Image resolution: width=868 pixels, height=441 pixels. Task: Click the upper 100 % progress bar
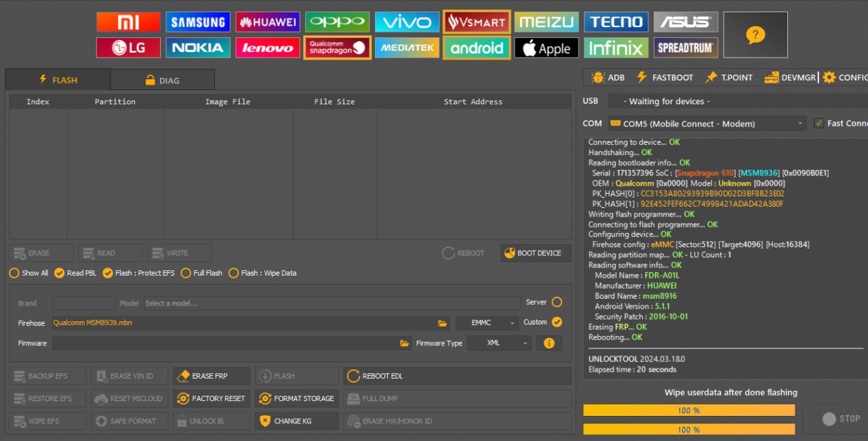pos(689,411)
